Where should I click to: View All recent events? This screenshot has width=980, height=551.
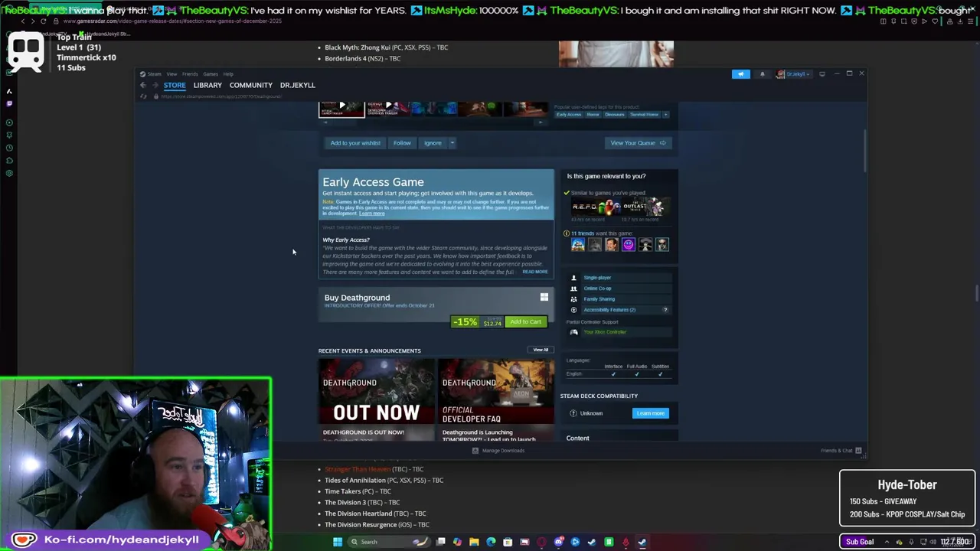pos(541,350)
